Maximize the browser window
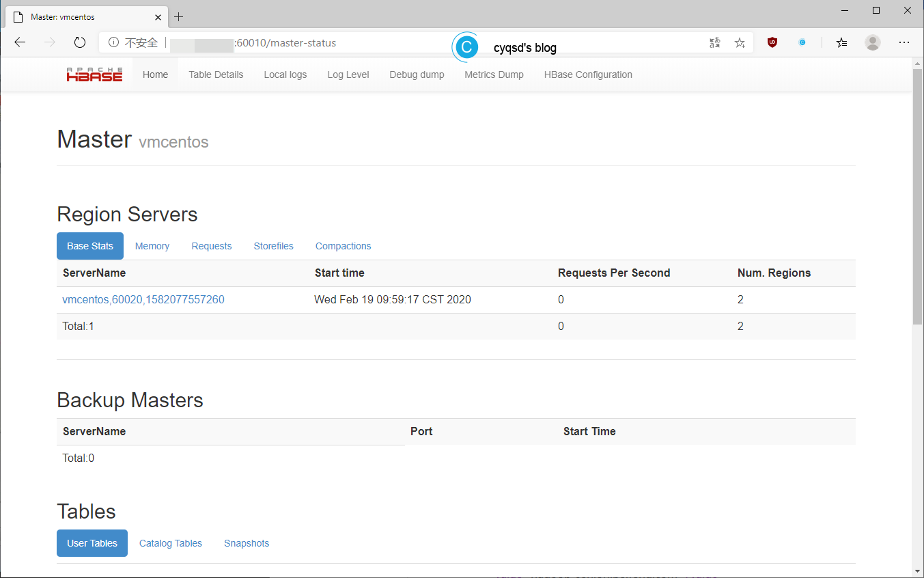Viewport: 924px width, 578px height. pos(876,10)
